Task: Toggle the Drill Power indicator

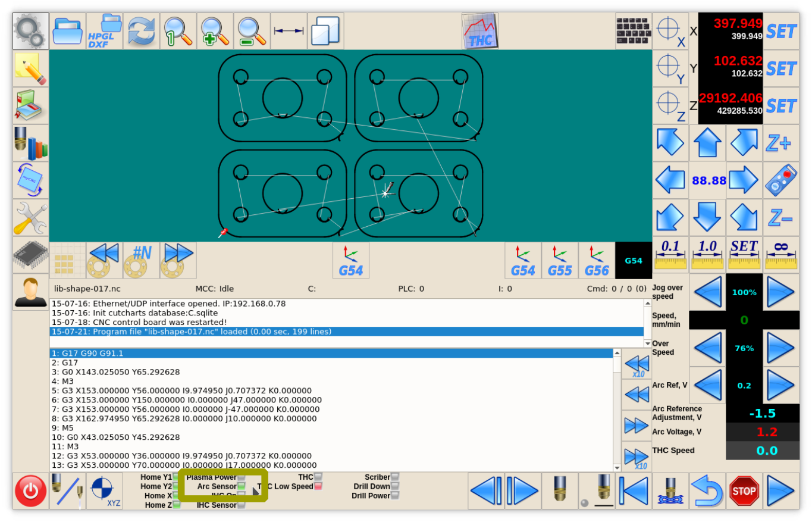Action: click(x=395, y=496)
